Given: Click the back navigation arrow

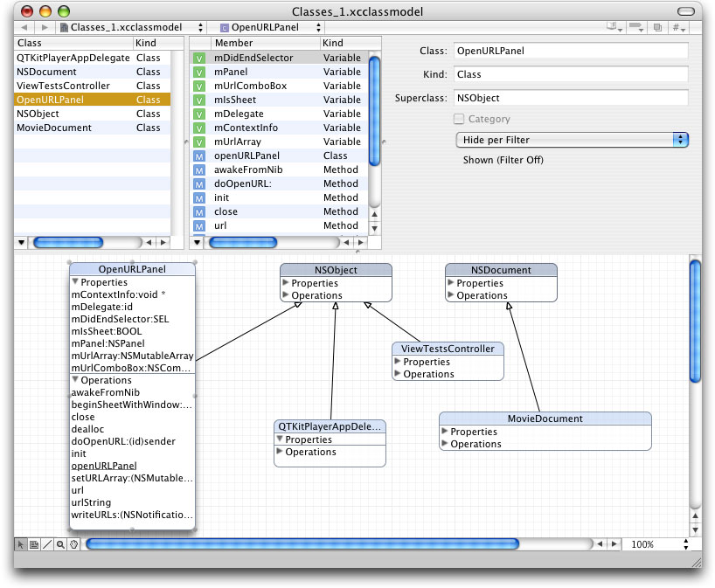Looking at the screenshot, I should click(x=24, y=27).
